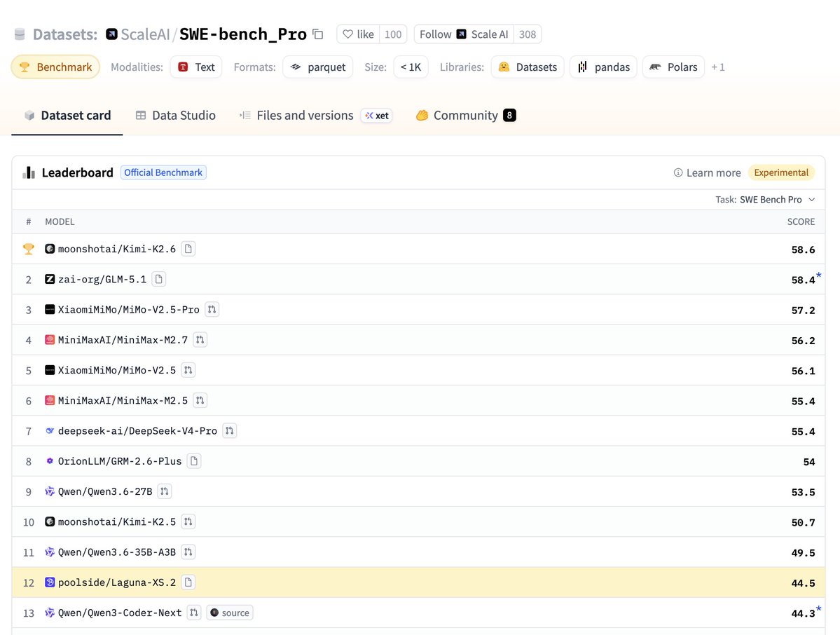
Task: Click the asterisk next to score 58.4
Action: [818, 275]
